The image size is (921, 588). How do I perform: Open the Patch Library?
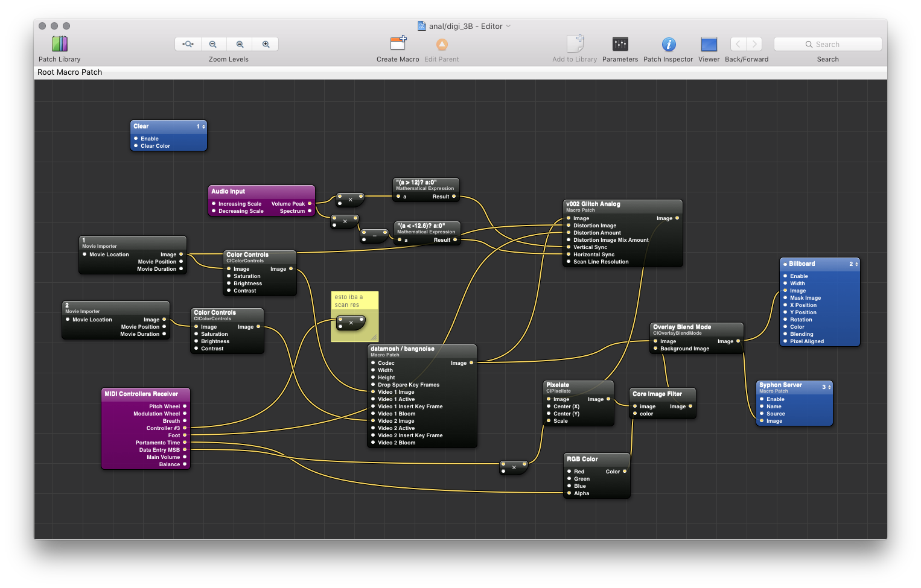pos(60,44)
